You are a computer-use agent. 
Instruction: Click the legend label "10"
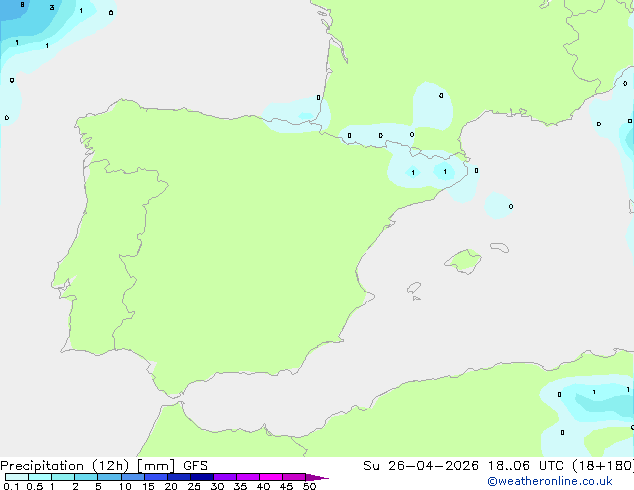pyautogui.click(x=125, y=486)
